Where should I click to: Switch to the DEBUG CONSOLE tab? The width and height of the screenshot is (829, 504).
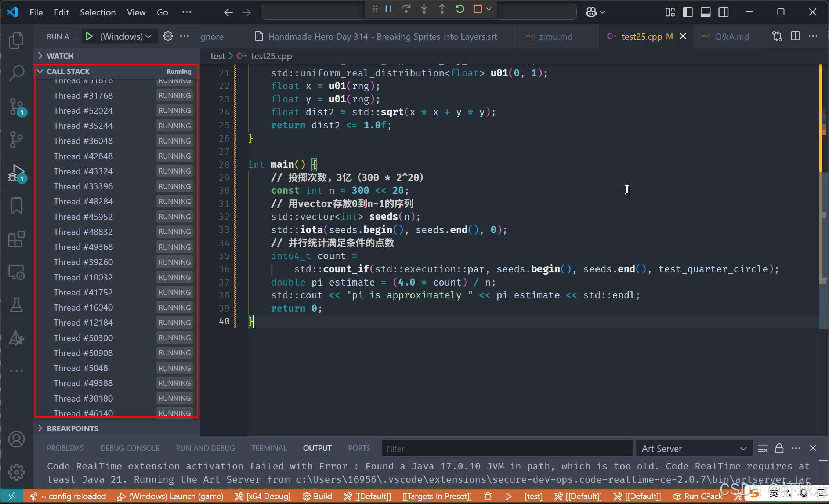click(x=130, y=448)
